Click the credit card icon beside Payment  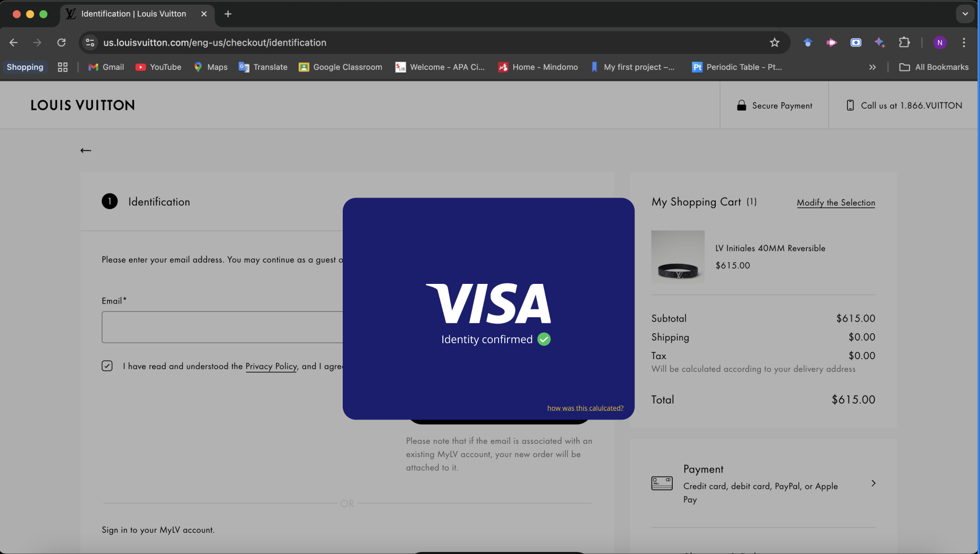point(662,483)
